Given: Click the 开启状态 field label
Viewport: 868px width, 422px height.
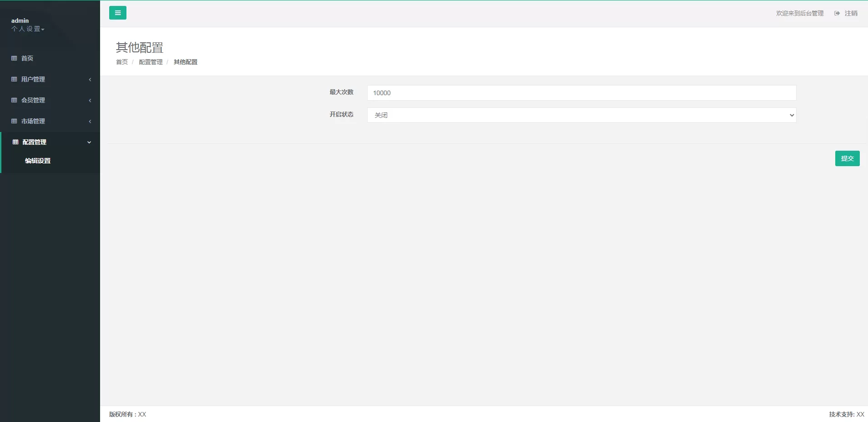Looking at the screenshot, I should pos(342,114).
